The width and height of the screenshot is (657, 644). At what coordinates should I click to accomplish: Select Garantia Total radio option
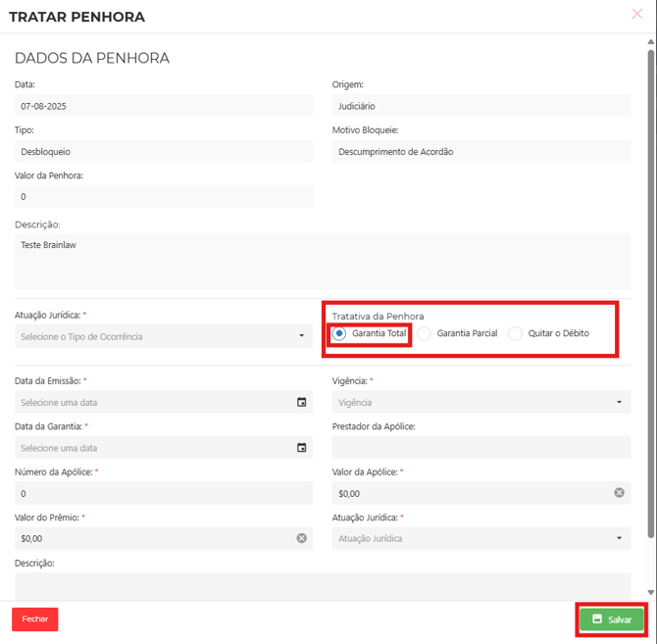(339, 333)
